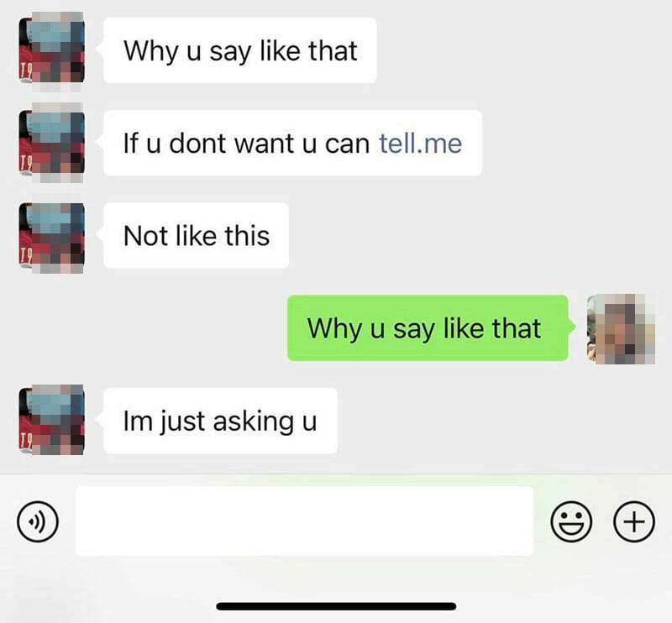672x623 pixels.
Task: Tap avatar beside white 'Why u say like that'
Action: pyautogui.click(x=51, y=50)
